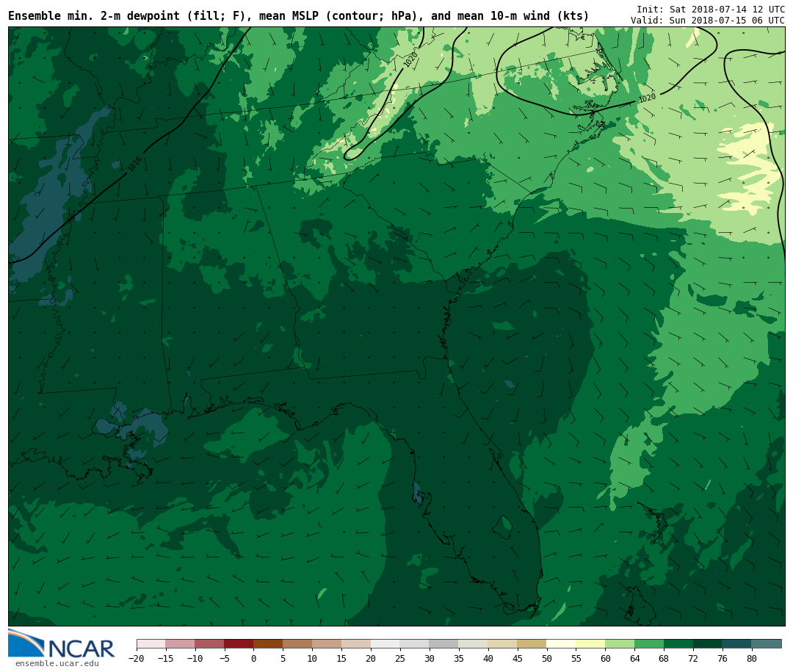Select the Init Sat 2018-07-14 12 UTC text

click(x=710, y=9)
